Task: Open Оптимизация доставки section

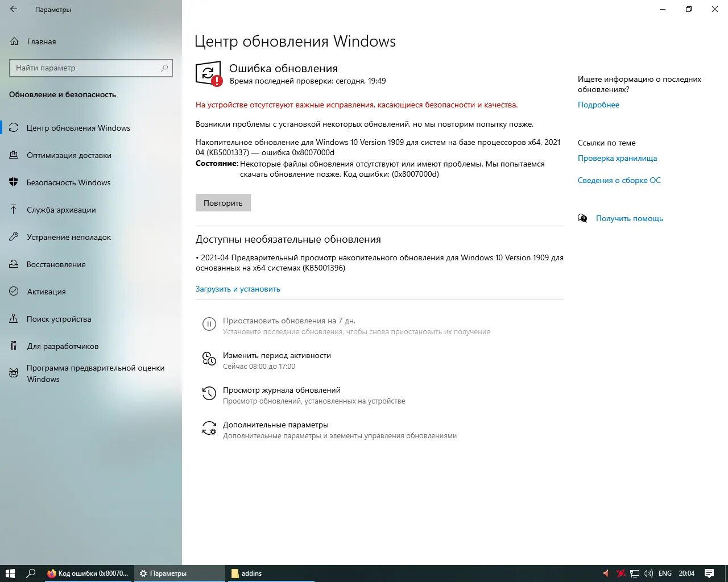Action: tap(69, 155)
